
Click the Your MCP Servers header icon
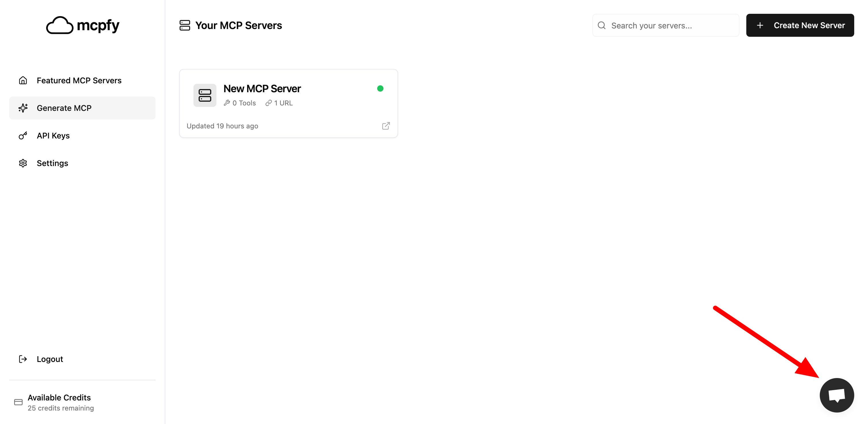click(184, 25)
